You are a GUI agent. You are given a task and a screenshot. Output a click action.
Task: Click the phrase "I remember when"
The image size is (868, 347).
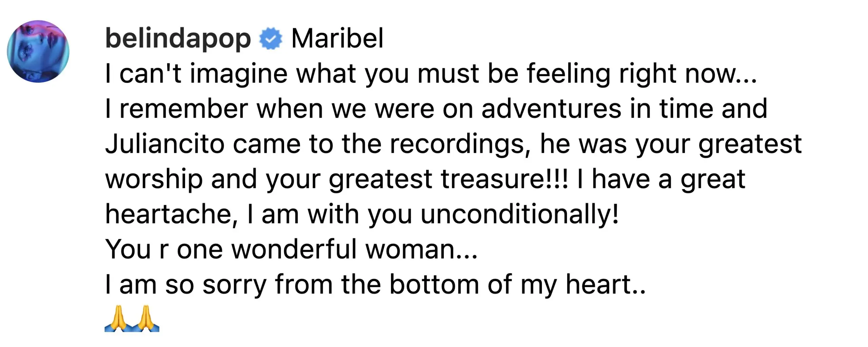click(214, 109)
